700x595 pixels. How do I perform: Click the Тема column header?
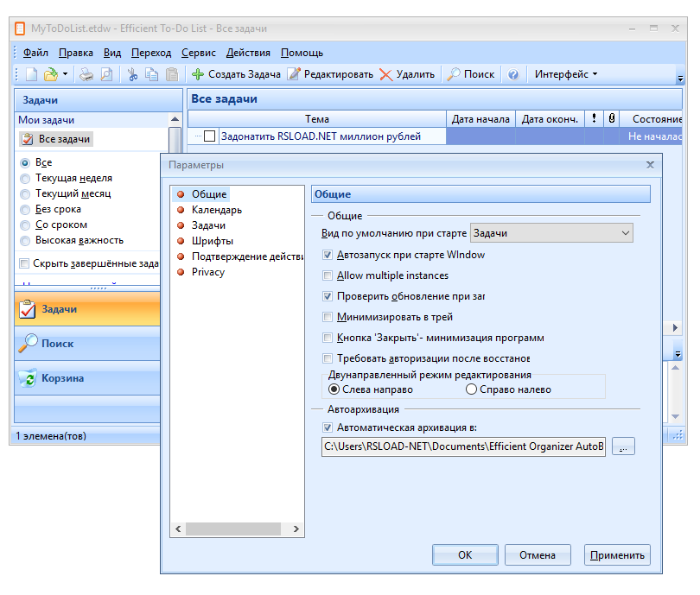(317, 119)
